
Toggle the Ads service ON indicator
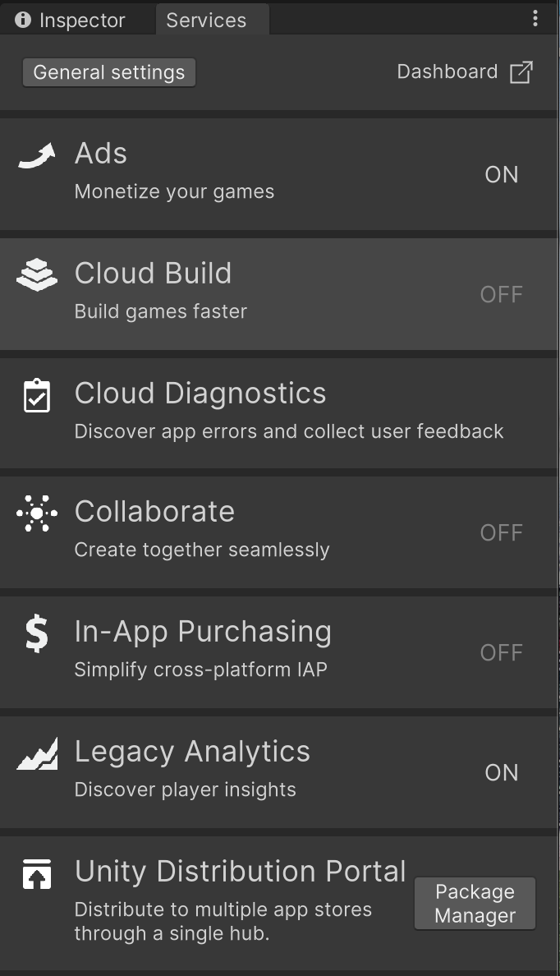coord(501,174)
